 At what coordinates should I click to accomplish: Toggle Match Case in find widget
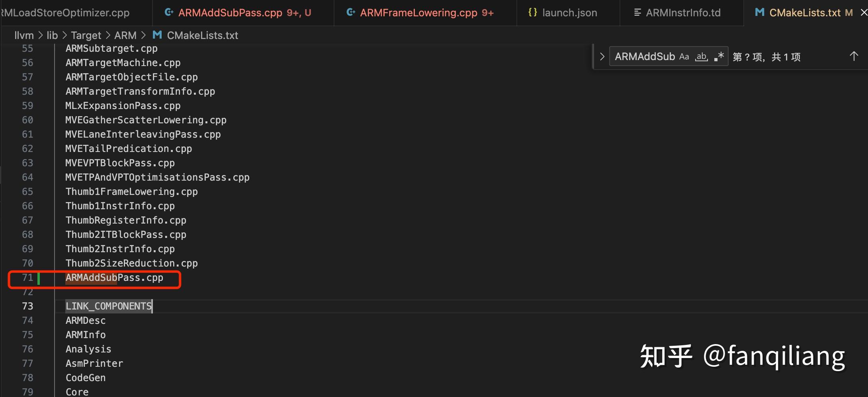tap(684, 57)
